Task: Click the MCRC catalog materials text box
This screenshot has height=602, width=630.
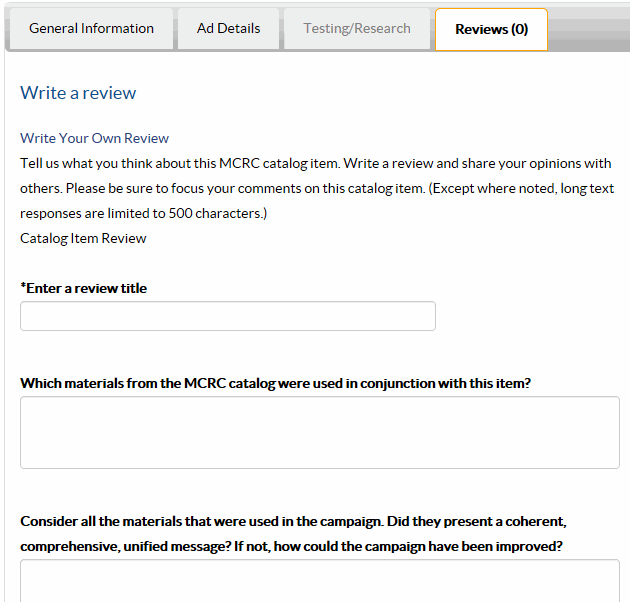Action: click(319, 432)
